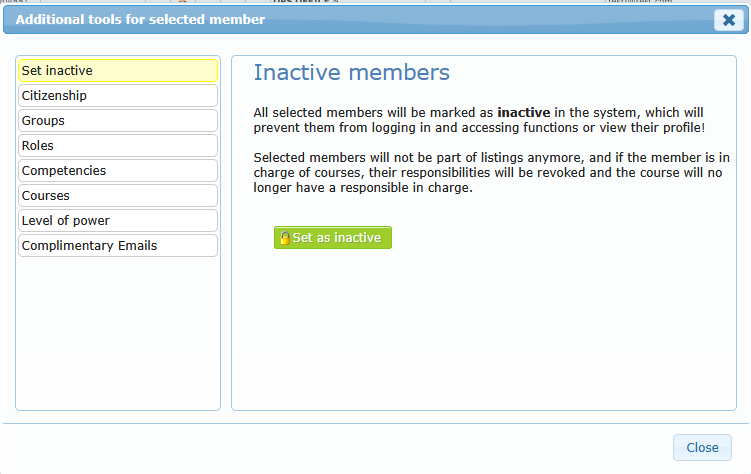The width and height of the screenshot is (751, 474).
Task: Click the dialog title 'Additional tools for selected member'
Action: click(141, 19)
